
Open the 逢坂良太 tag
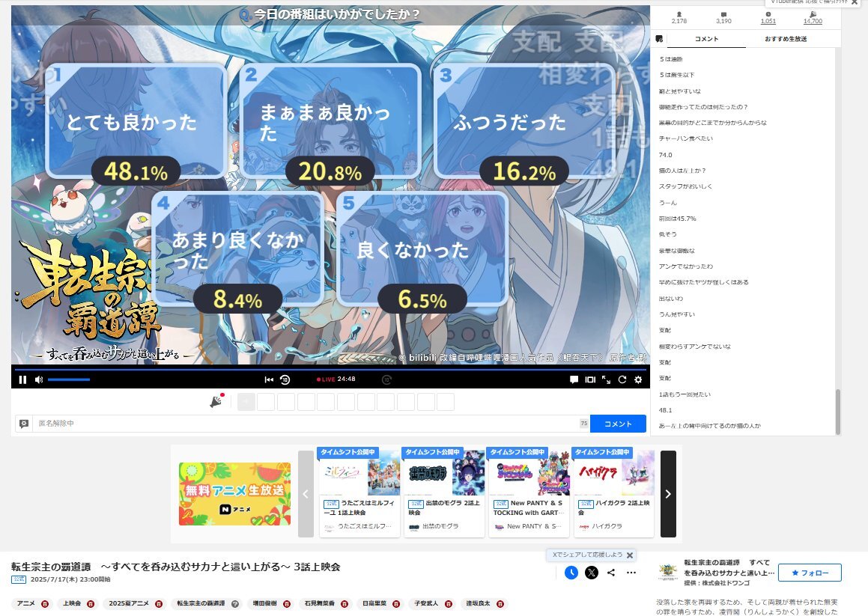pyautogui.click(x=479, y=603)
